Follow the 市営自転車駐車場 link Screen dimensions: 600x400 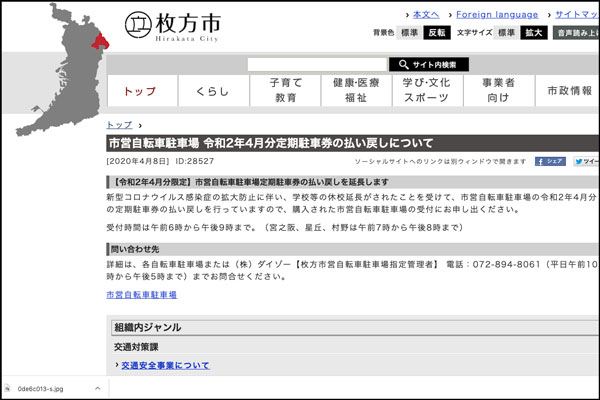tap(141, 295)
